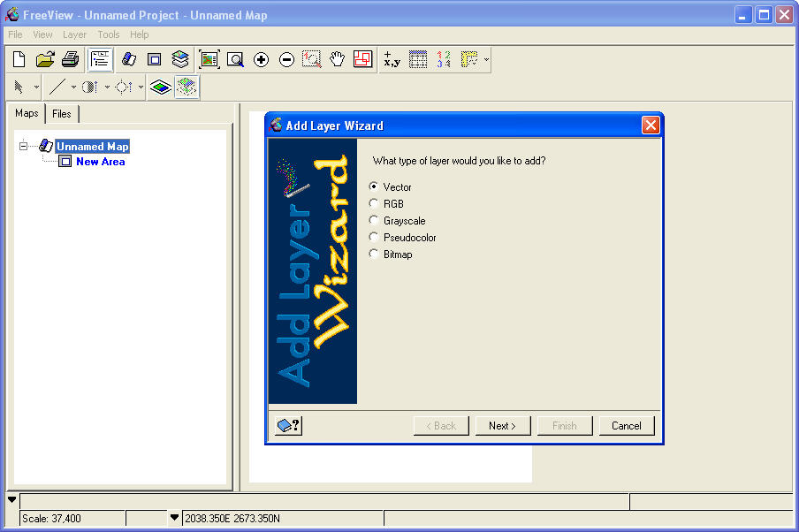Toggle the file/map tree panel icon
The image size is (799, 532).
click(x=100, y=59)
